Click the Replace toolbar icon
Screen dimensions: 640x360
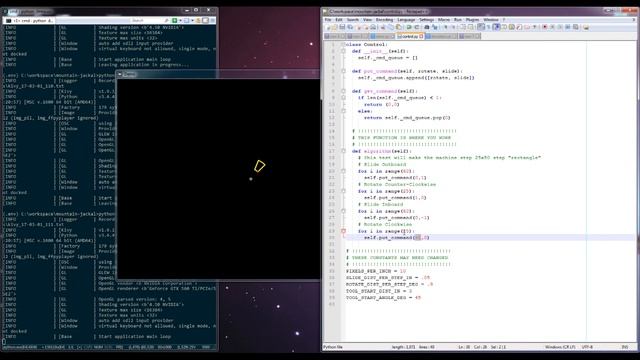click(434, 27)
